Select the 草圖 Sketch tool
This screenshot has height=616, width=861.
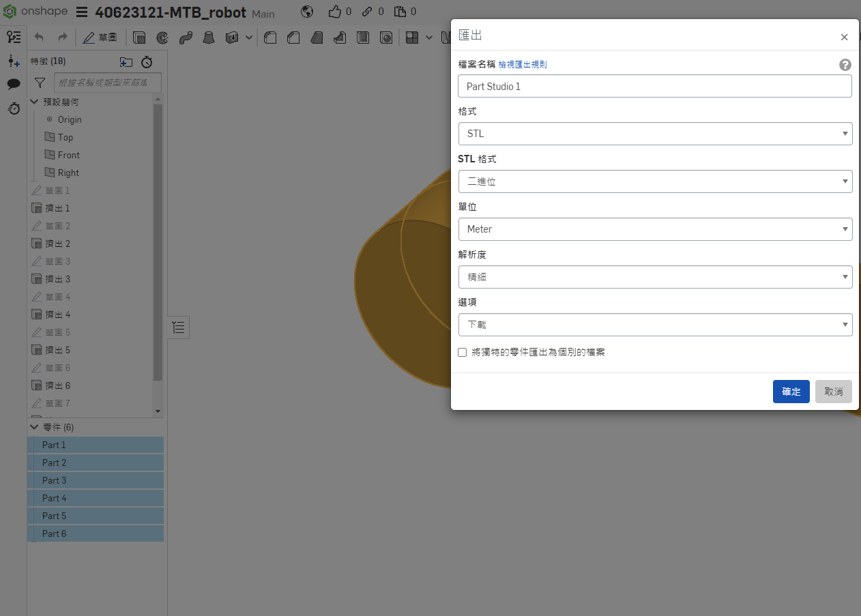point(100,38)
